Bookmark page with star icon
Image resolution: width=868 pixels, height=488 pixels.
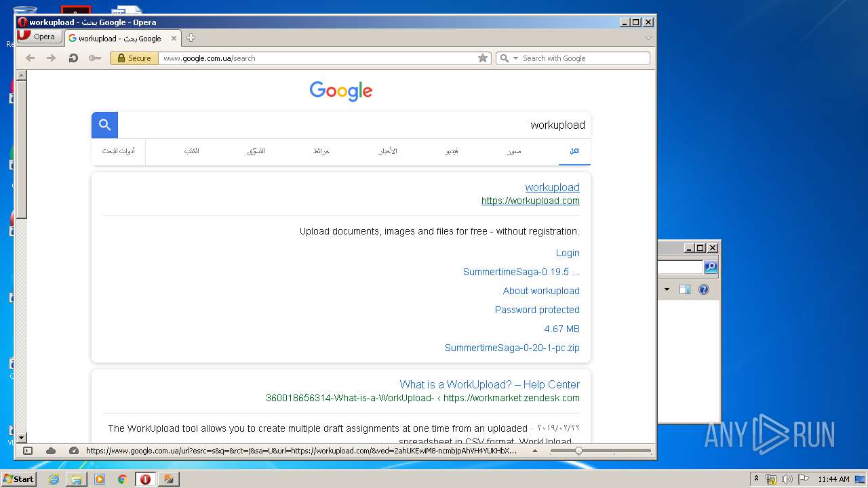(x=483, y=58)
